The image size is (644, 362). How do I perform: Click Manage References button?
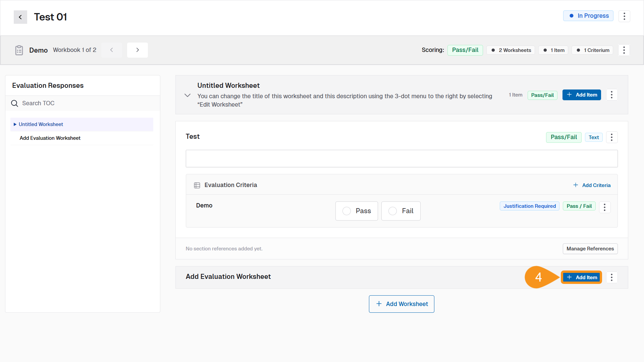point(590,249)
